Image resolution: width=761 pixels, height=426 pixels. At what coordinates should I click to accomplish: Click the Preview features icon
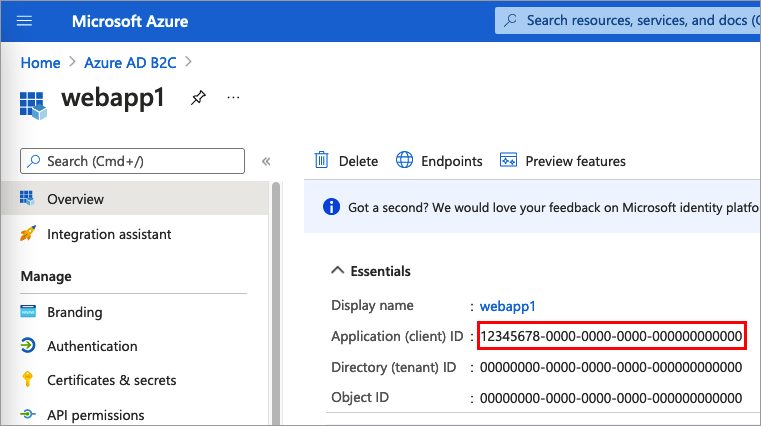coord(508,160)
